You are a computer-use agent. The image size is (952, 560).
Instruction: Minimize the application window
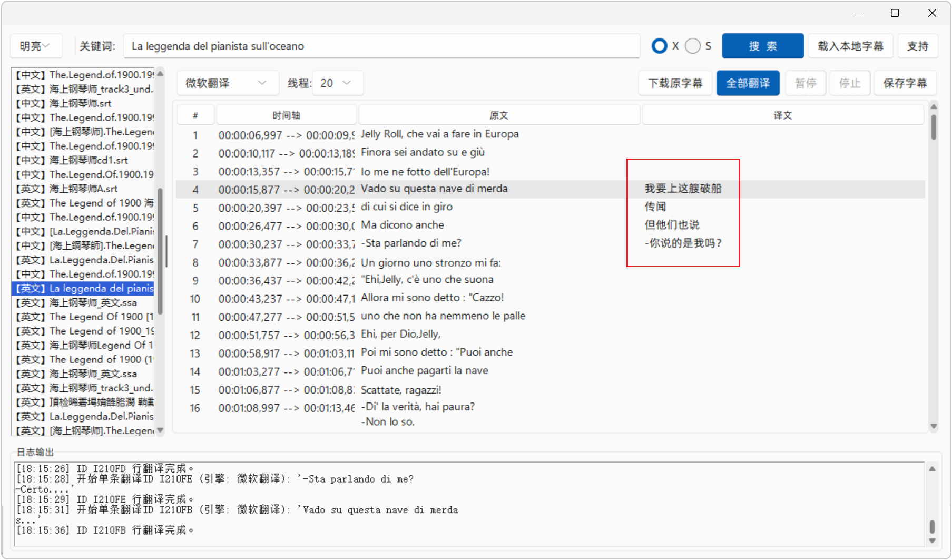click(x=858, y=13)
